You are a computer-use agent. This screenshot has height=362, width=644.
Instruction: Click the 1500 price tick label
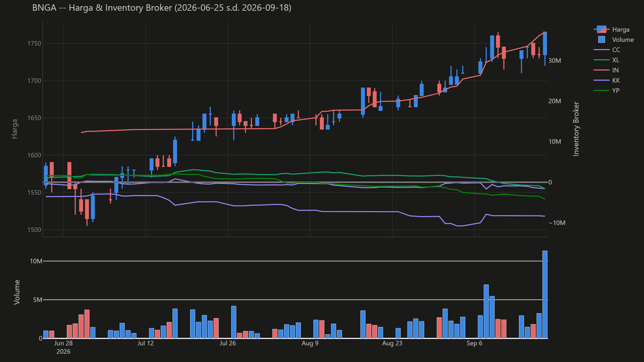pos(33,230)
